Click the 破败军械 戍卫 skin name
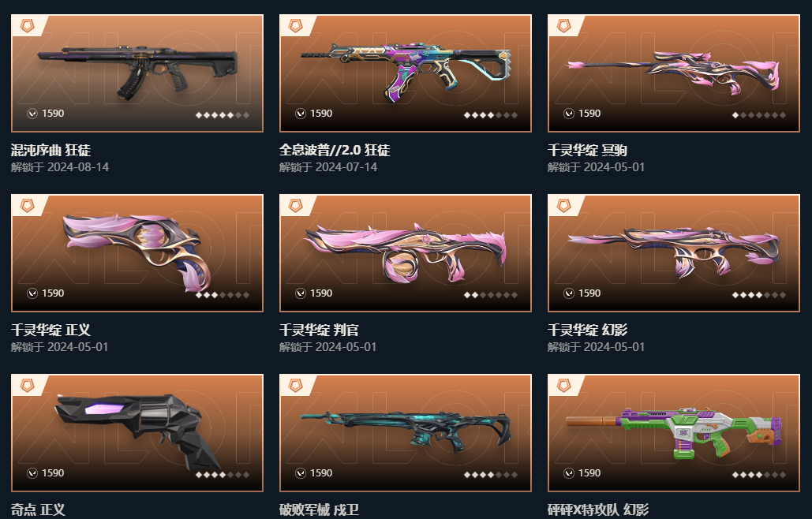The image size is (812, 519). 319,510
